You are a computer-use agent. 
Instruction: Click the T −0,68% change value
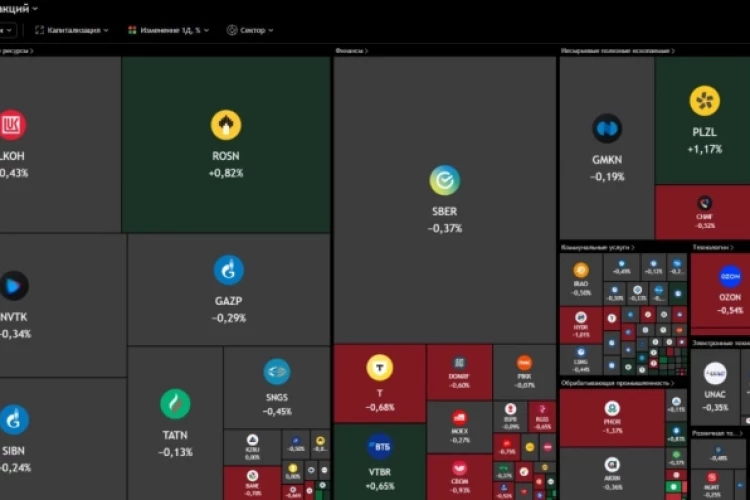380,408
